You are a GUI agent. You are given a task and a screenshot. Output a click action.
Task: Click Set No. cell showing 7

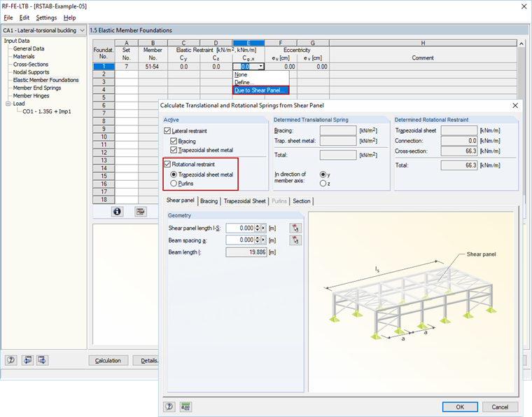tap(126, 67)
